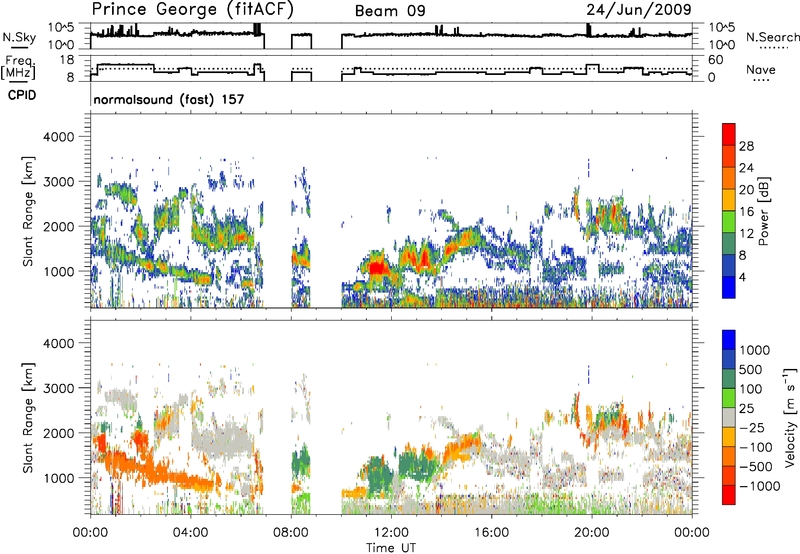Image resolution: width=800 pixels, height=554 pixels.
Task: Click the "4000" tick of the power panel
Action: coord(58,137)
